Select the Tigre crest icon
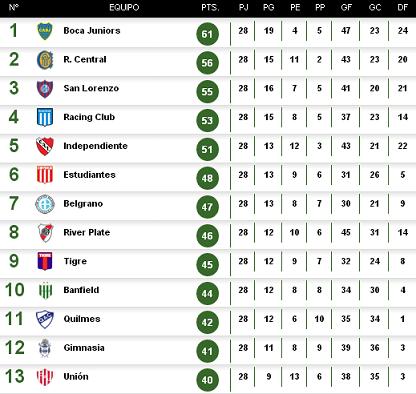This screenshot has height=394, width=416. 45,261
